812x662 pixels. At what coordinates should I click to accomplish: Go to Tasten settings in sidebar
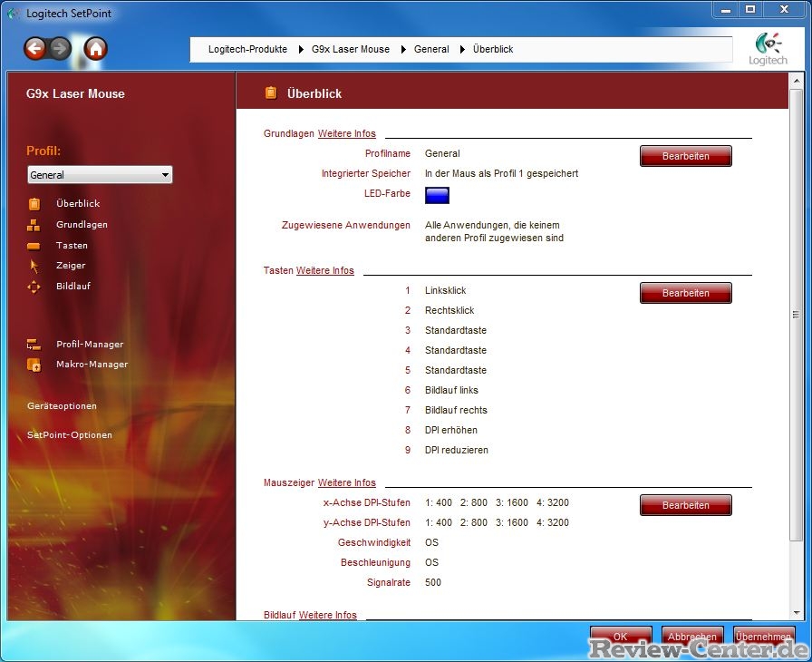point(72,245)
